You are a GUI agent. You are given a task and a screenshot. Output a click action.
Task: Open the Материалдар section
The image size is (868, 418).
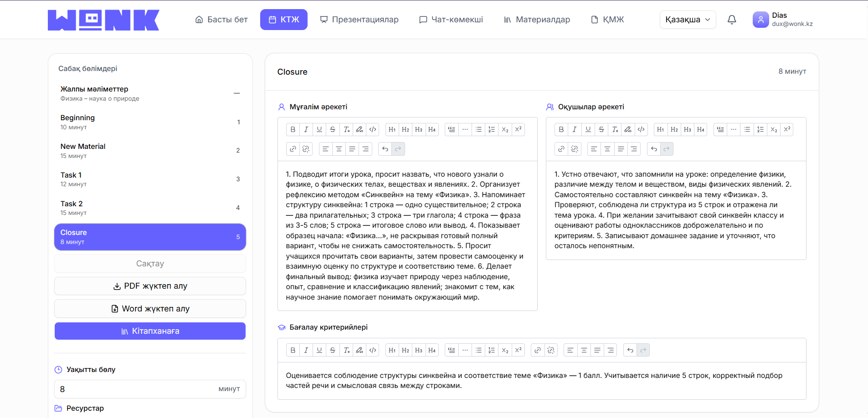537,20
